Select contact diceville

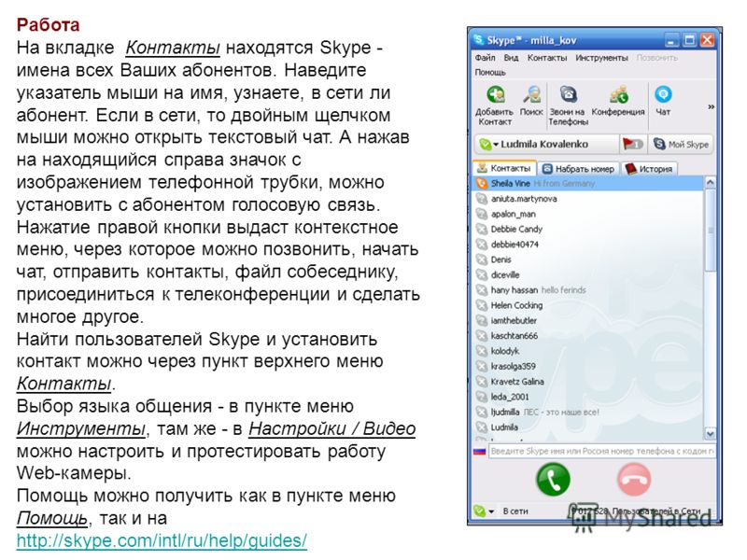tap(588, 274)
